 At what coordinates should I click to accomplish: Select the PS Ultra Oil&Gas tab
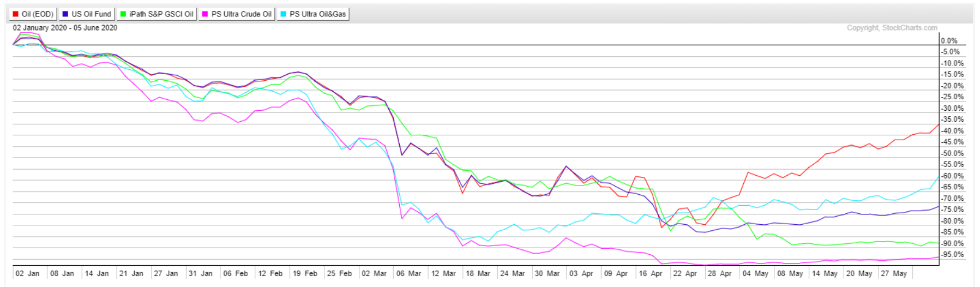coord(313,14)
